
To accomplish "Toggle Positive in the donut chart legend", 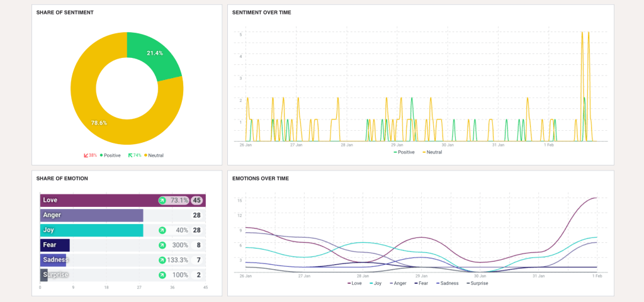I will point(111,155).
